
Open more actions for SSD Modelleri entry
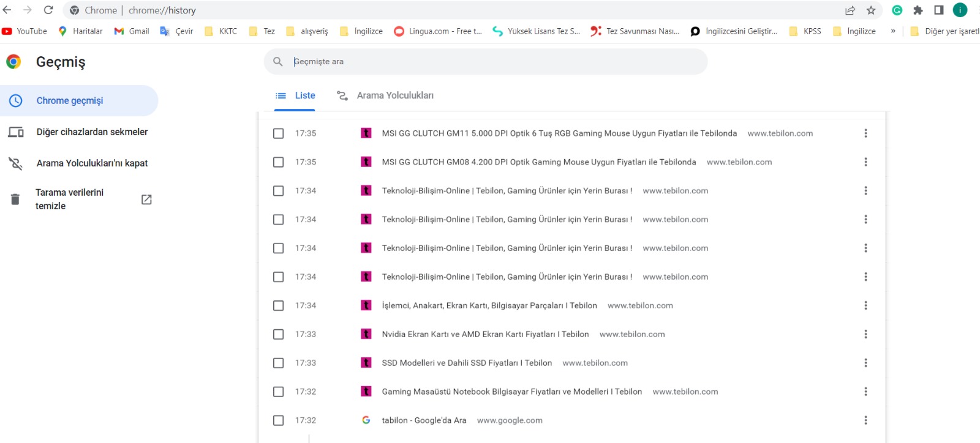point(865,363)
